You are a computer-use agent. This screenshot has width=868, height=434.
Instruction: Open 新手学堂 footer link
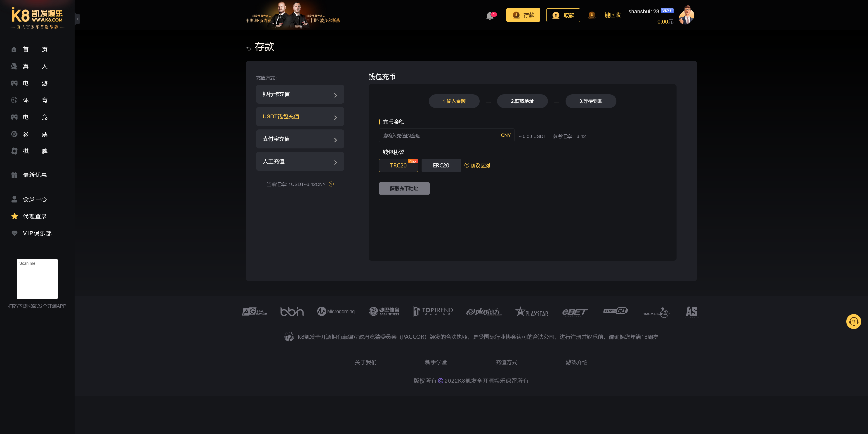(x=436, y=362)
